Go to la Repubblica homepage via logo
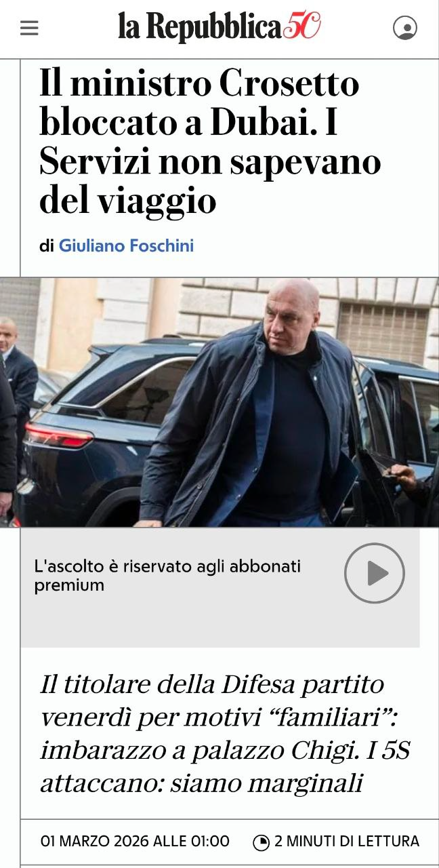The image size is (439, 868). (219, 27)
